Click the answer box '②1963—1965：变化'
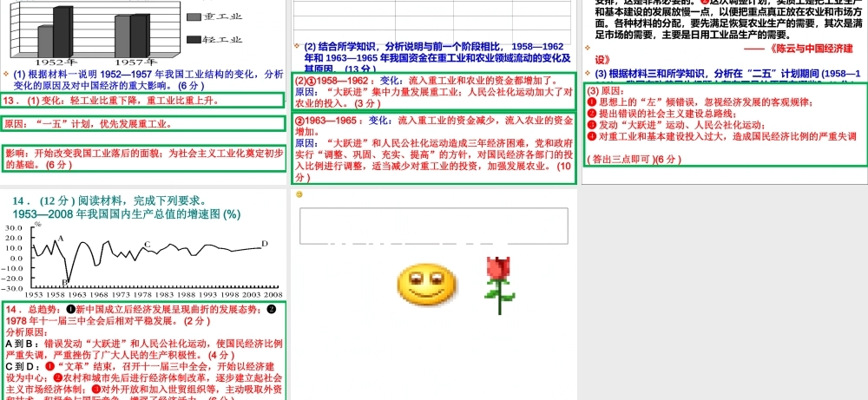Viewport: 868px width, 400px height. coord(433,148)
